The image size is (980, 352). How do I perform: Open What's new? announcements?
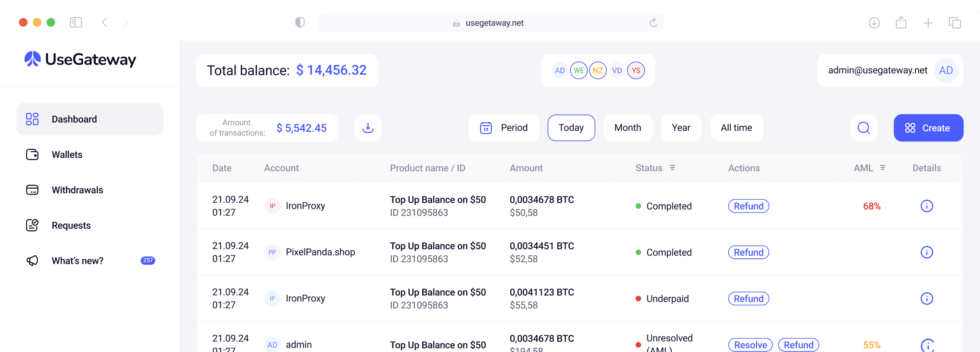[78, 261]
